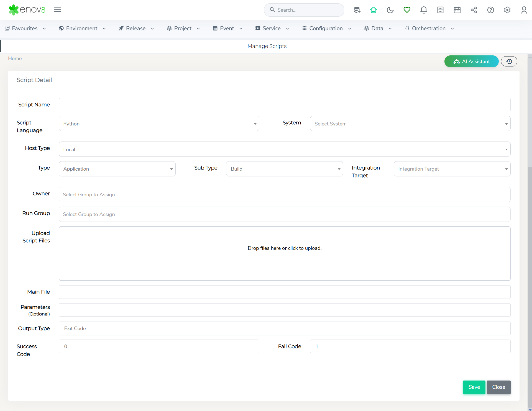
Task: Click the green Save button
Action: (474, 387)
